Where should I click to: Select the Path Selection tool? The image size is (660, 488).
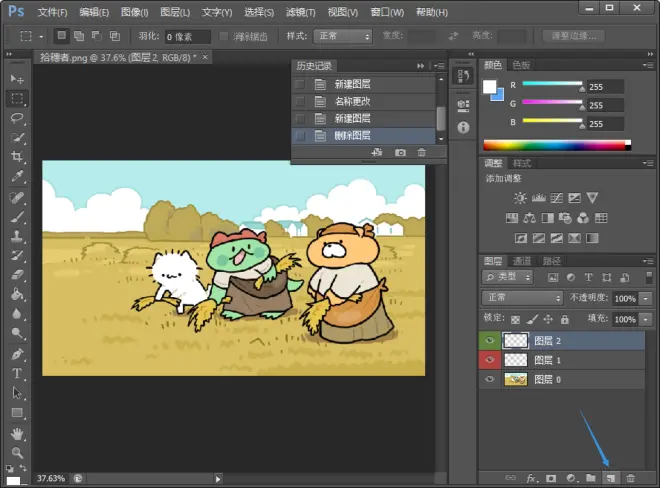point(17,393)
